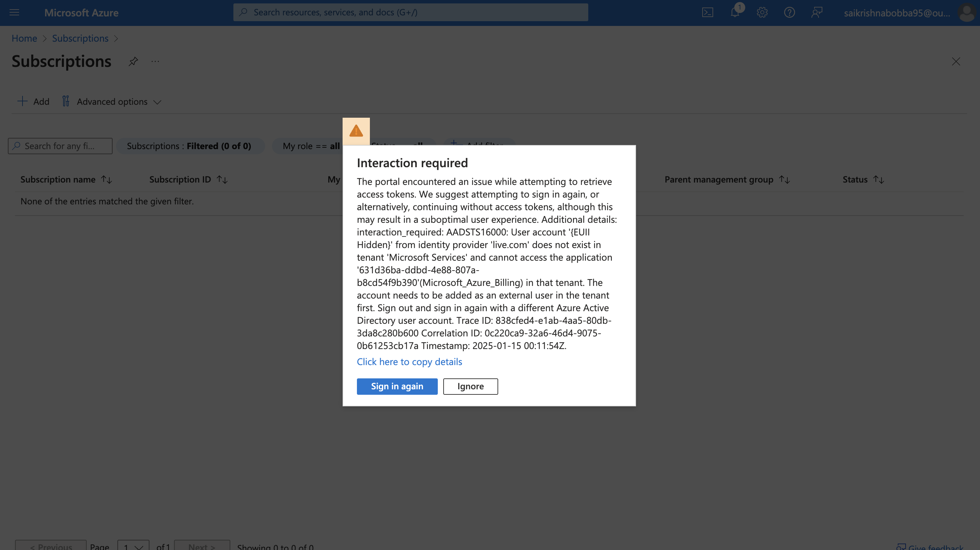
Task: Pin the Subscriptions blade
Action: (133, 61)
